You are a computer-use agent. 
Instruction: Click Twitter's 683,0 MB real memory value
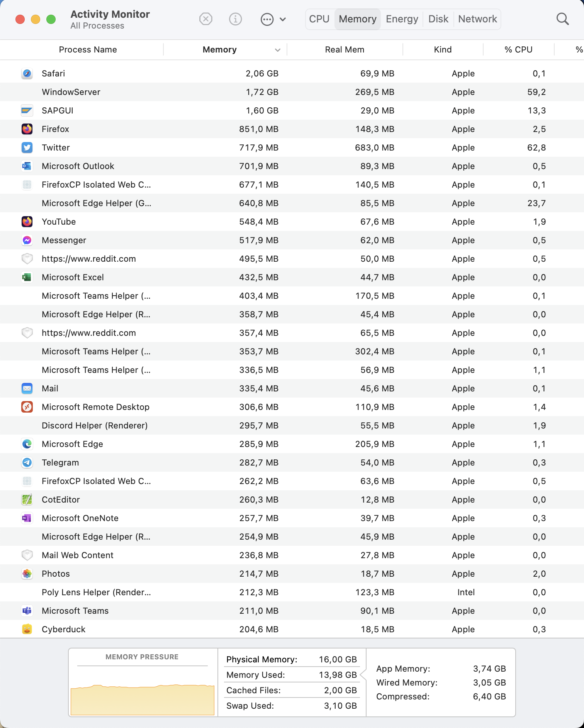374,147
